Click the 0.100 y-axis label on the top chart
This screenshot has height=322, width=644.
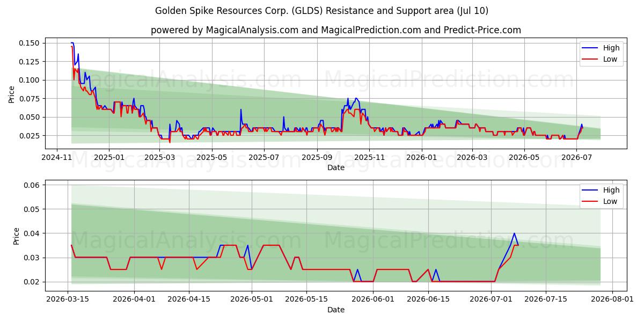pyautogui.click(x=30, y=80)
